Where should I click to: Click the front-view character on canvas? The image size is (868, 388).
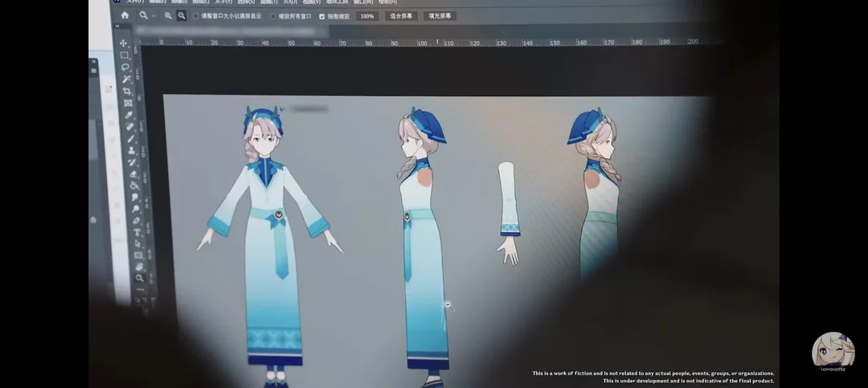[269, 247]
